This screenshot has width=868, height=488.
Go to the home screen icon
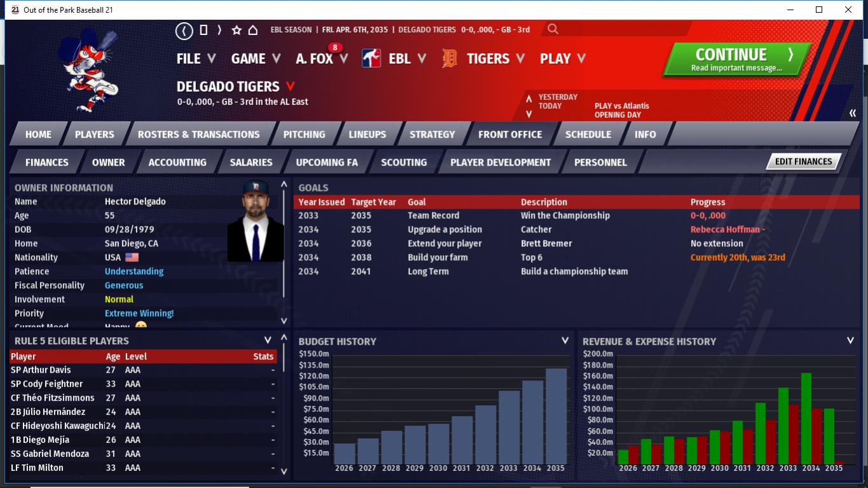(x=252, y=30)
